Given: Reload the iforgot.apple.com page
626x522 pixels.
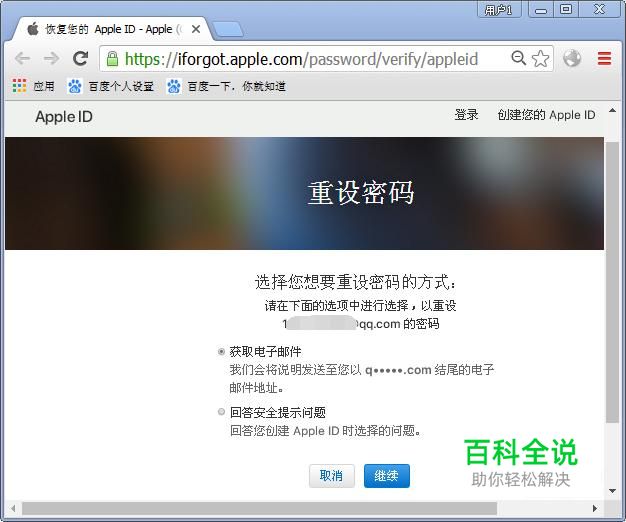Looking at the screenshot, I should tap(81, 59).
